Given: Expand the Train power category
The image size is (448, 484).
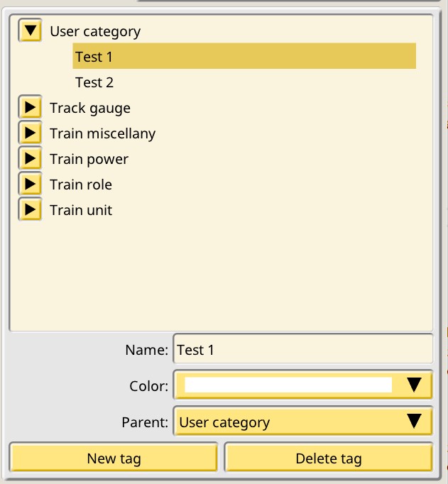Looking at the screenshot, I should point(30,158).
